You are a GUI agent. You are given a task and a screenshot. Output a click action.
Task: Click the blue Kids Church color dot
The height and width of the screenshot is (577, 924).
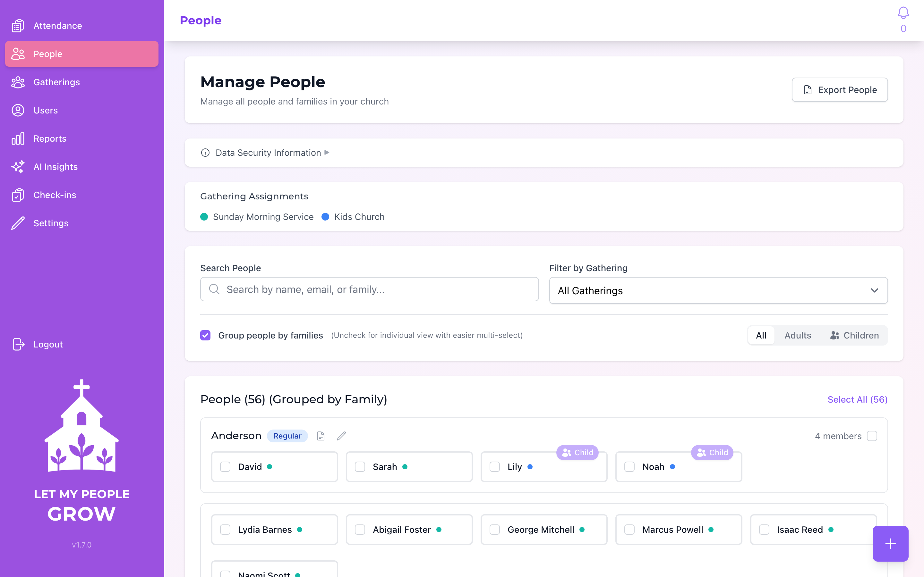click(x=325, y=217)
